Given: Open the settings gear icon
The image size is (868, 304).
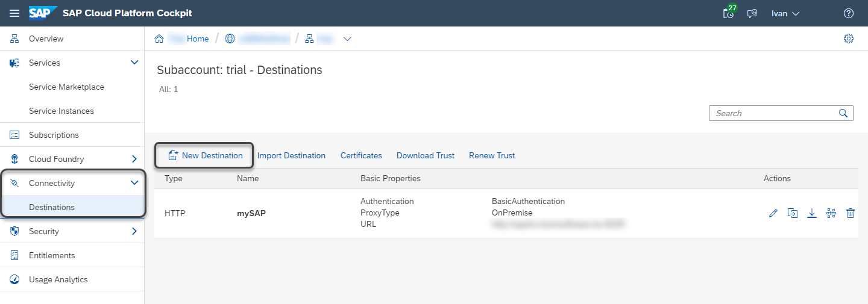Looking at the screenshot, I should click(849, 39).
